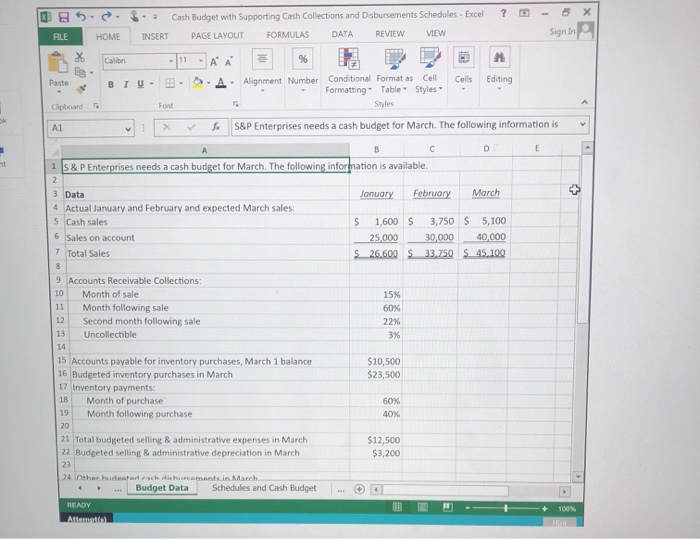Switch to the VIEW tab
Viewport: 700px width, 539px height.
pyautogui.click(x=436, y=33)
